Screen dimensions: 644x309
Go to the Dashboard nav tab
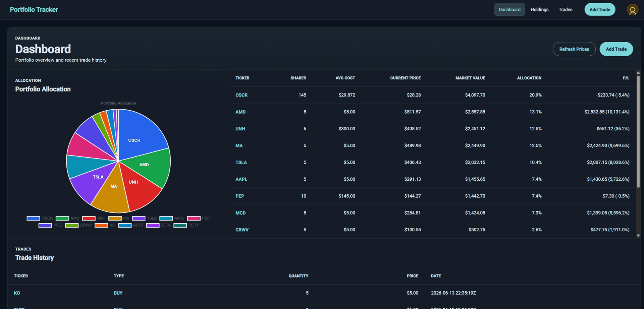[x=509, y=10]
